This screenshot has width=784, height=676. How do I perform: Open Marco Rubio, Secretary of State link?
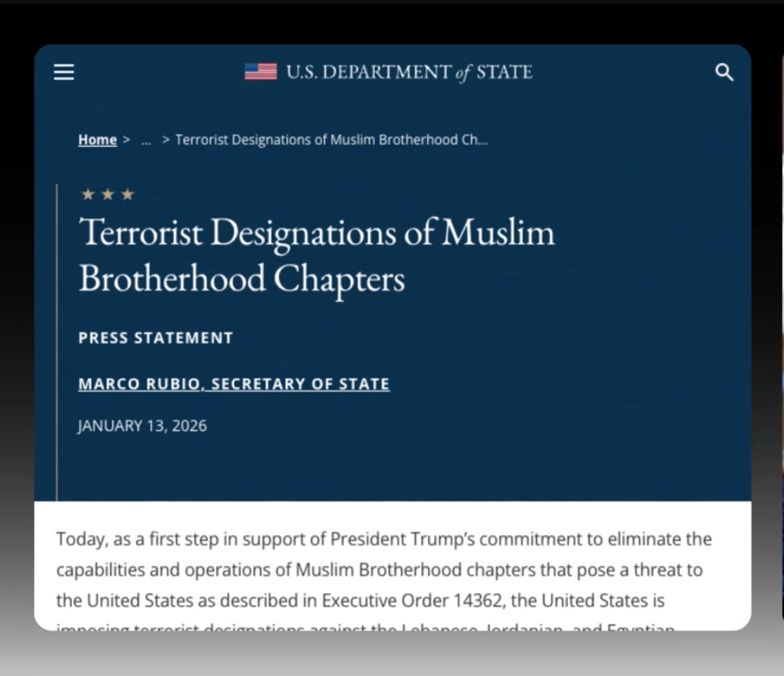point(234,384)
